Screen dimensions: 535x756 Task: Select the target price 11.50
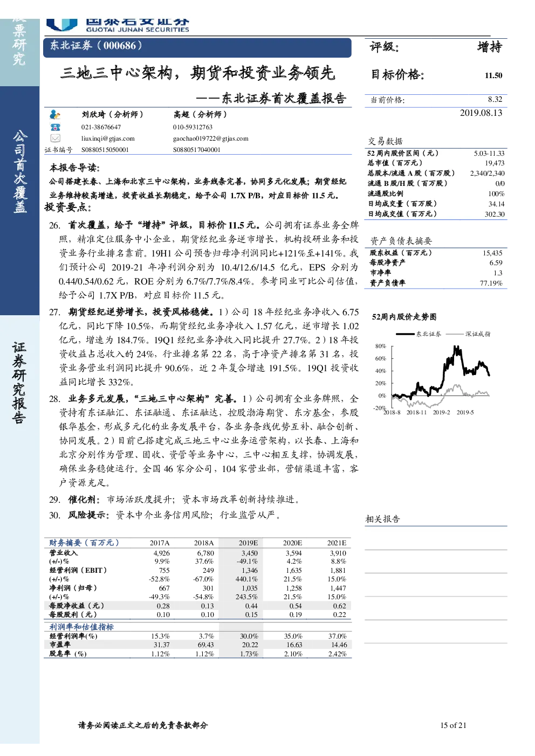[493, 75]
